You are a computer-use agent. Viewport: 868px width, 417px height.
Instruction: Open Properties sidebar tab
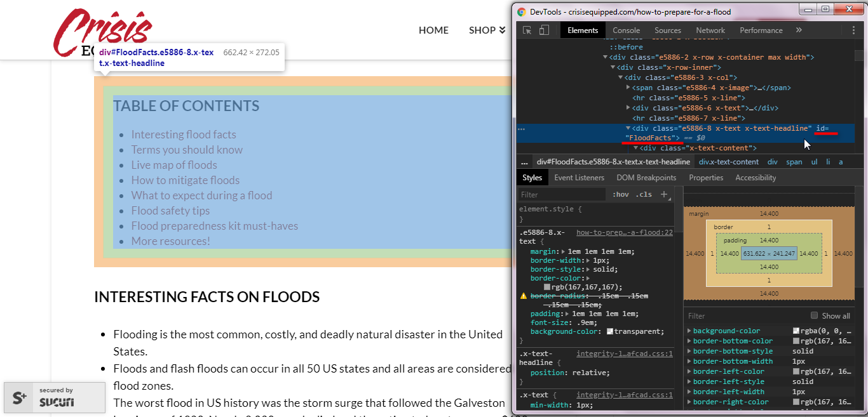pyautogui.click(x=706, y=178)
